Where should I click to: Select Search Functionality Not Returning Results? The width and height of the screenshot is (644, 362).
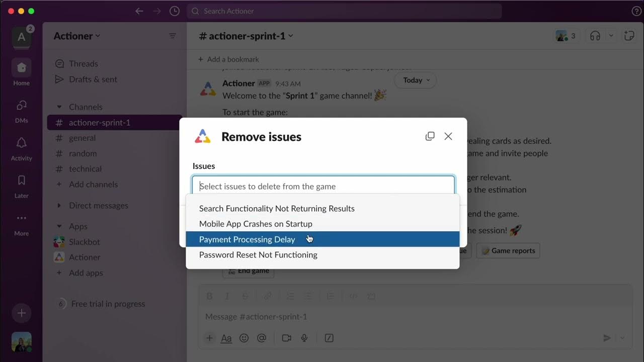(x=323, y=209)
